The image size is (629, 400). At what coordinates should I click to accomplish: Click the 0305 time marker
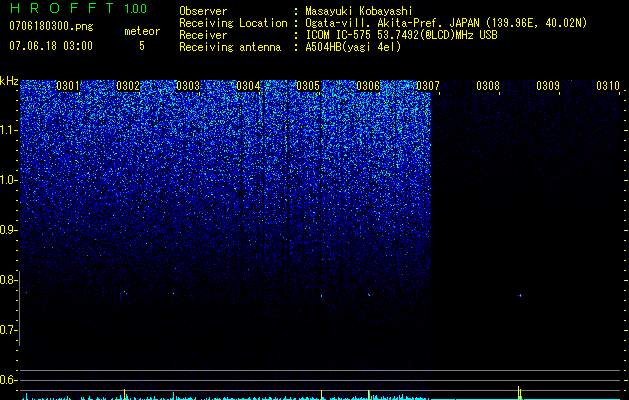click(308, 86)
